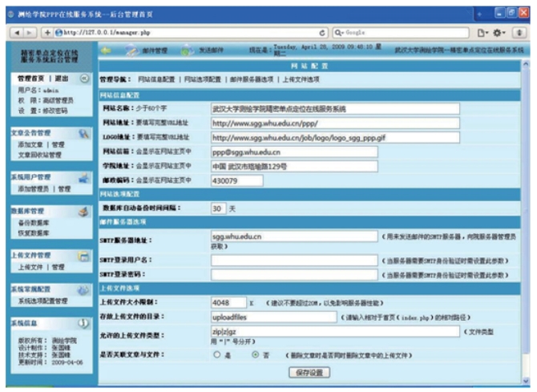Click the backup interval days field
The width and height of the screenshot is (537, 392).
[219, 208]
